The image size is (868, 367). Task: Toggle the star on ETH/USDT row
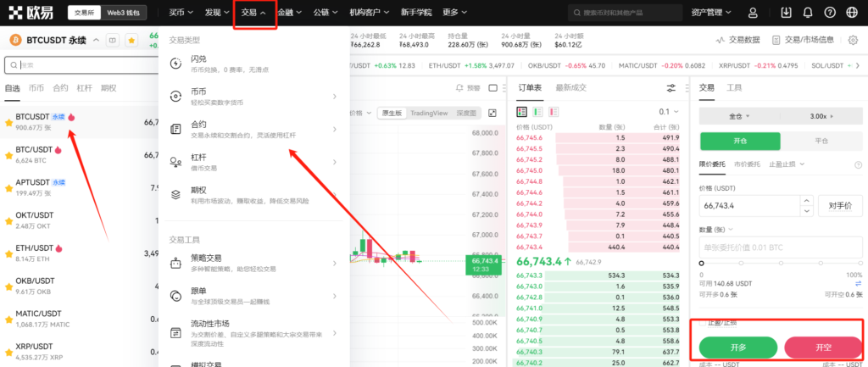coord(8,253)
